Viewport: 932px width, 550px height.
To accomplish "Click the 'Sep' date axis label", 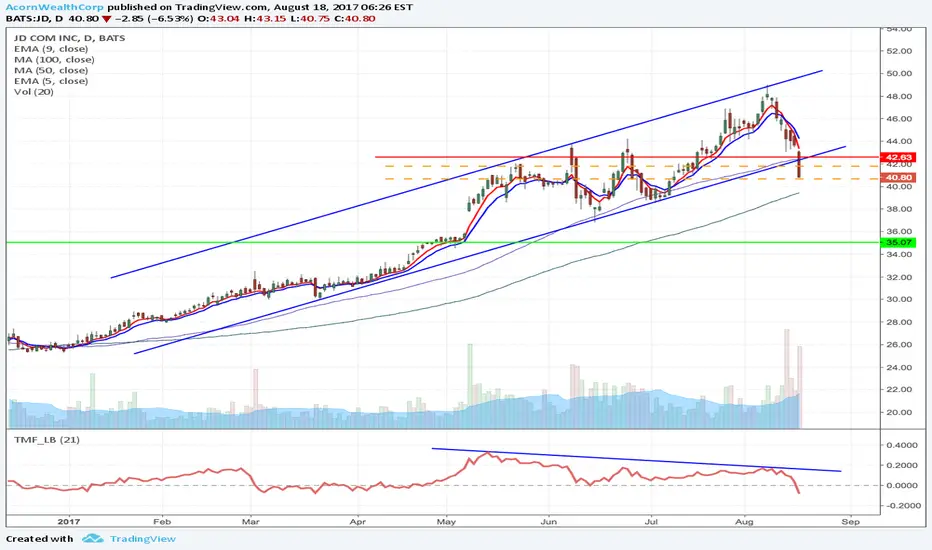I will (x=851, y=522).
